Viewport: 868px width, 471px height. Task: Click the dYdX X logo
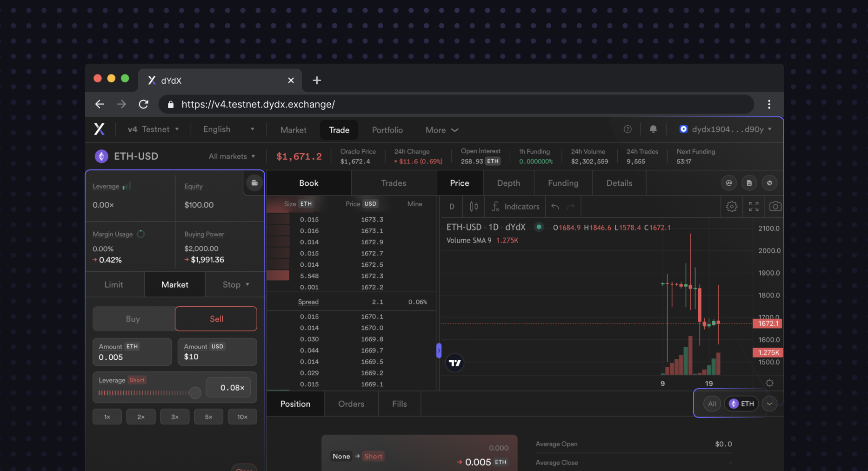pos(99,129)
